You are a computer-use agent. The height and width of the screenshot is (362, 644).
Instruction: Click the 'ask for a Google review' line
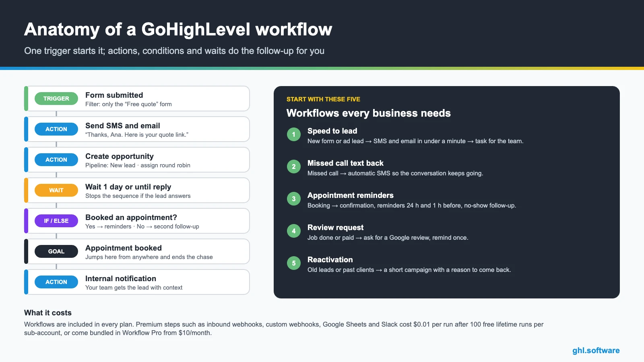pos(388,238)
